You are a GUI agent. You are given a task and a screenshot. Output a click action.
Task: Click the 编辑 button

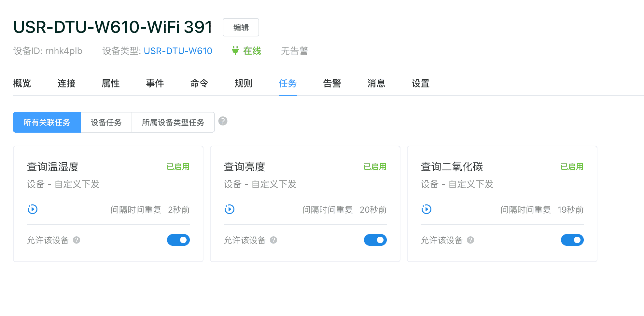241,27
